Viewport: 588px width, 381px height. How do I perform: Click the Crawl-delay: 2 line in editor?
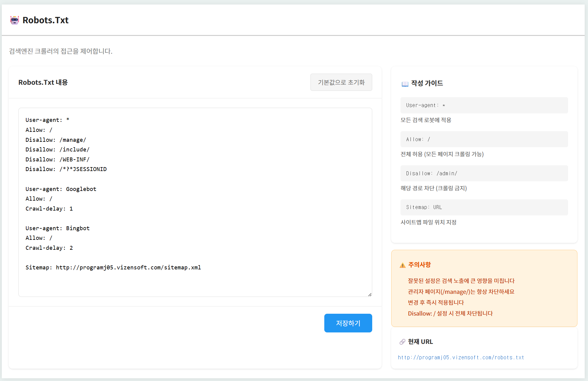pos(49,248)
